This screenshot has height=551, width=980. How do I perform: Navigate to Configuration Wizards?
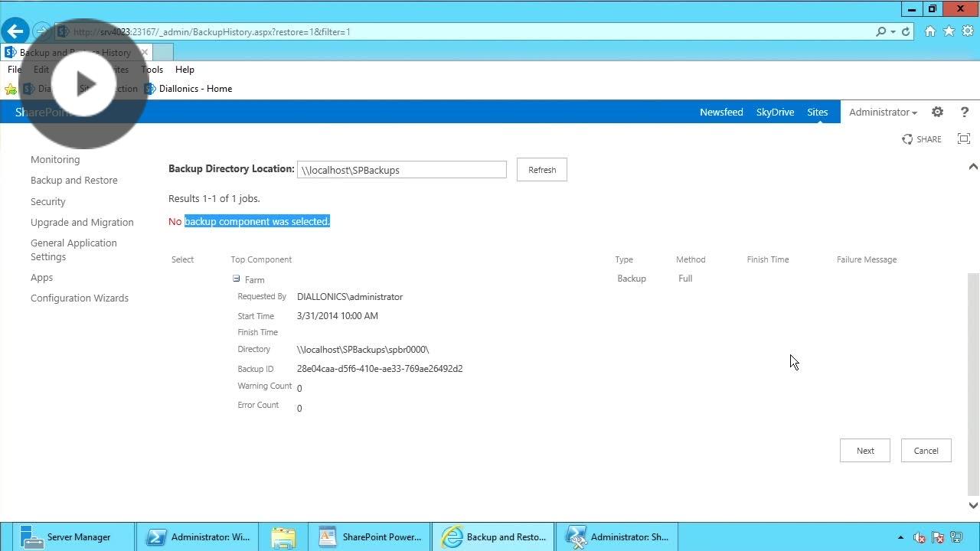tap(79, 298)
